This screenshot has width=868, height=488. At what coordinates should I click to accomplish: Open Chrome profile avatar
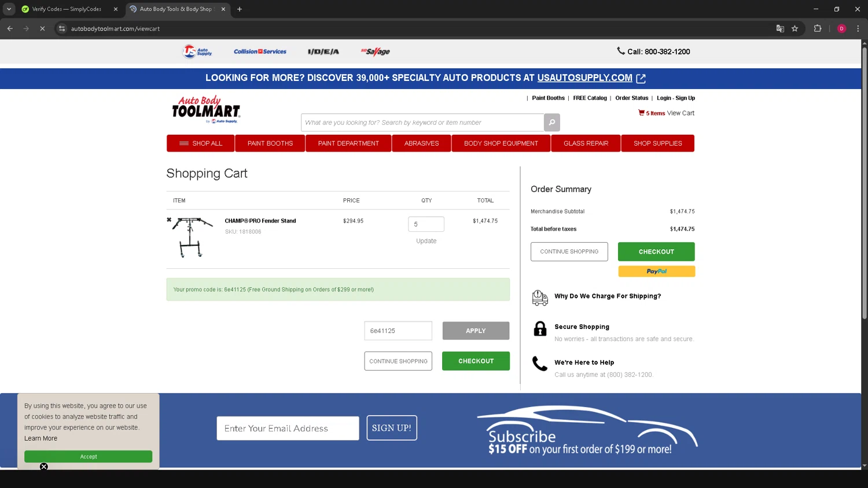coord(841,28)
